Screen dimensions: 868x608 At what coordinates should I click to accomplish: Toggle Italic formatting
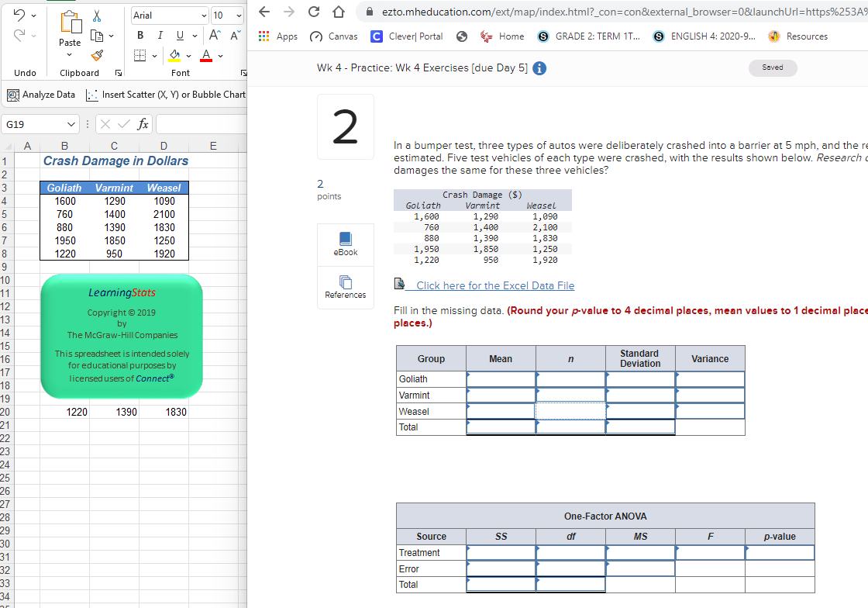[x=160, y=36]
